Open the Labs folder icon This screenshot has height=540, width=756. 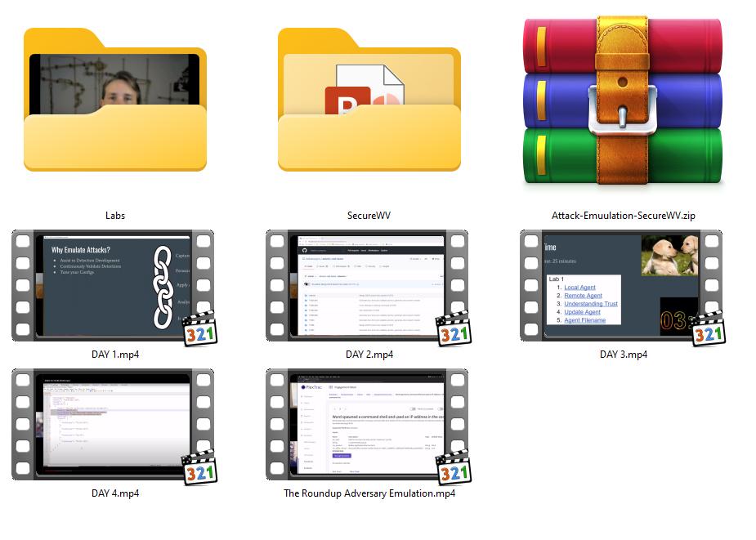coord(114,102)
